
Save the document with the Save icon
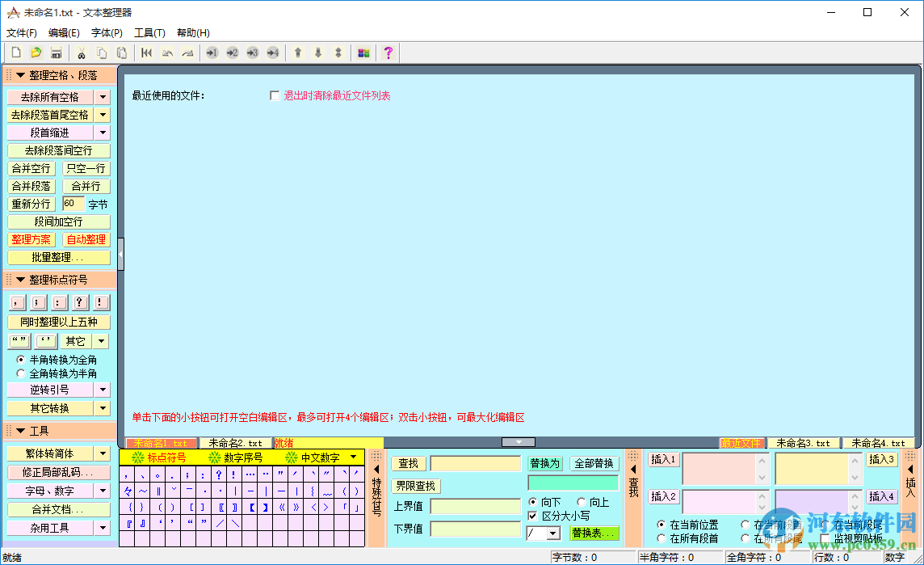coord(55,53)
